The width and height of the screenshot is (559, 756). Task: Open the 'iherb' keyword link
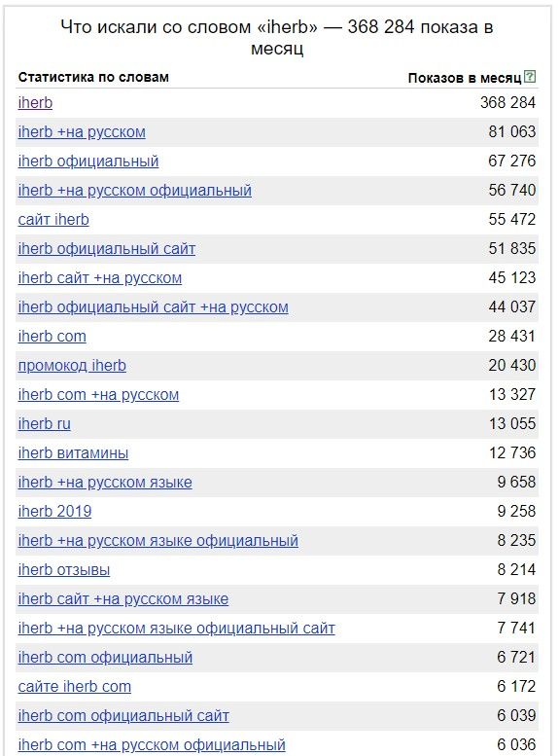pyautogui.click(x=35, y=103)
